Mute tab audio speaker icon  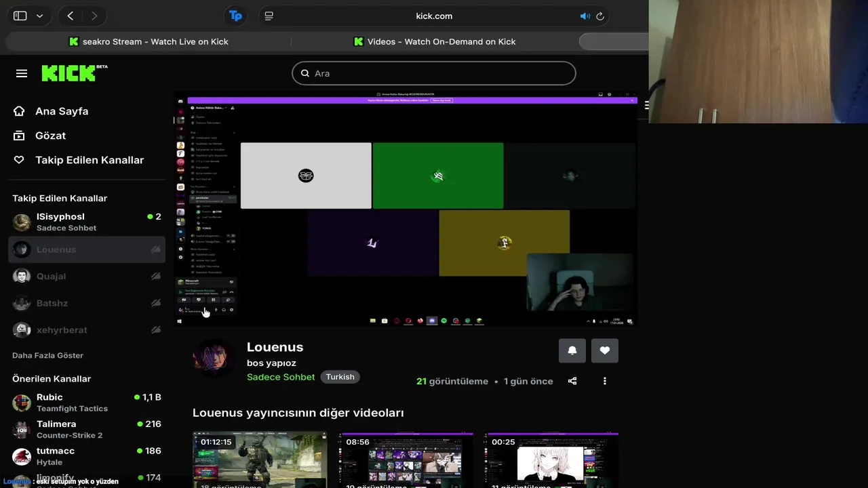[x=585, y=16]
